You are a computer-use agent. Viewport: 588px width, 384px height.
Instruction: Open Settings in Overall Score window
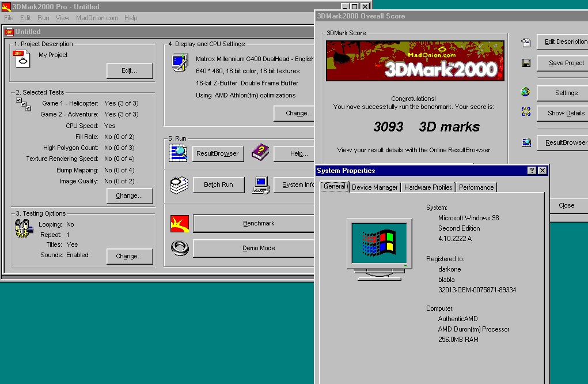pos(563,93)
